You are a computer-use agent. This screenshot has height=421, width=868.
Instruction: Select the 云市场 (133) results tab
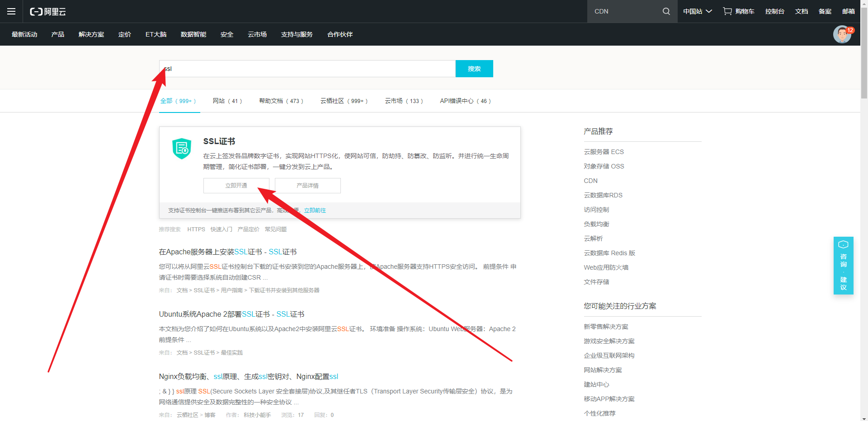[x=404, y=101]
